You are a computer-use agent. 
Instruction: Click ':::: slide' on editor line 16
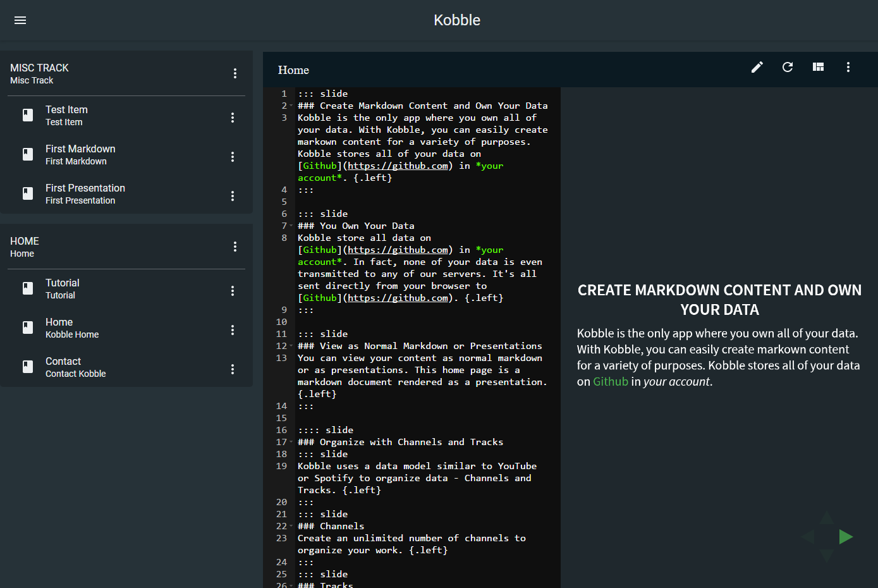point(326,430)
